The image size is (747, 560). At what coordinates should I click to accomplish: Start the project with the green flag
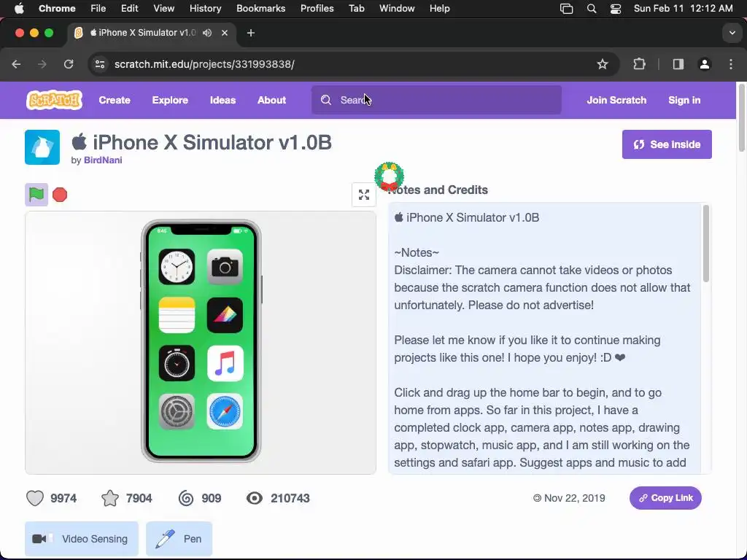[x=36, y=194]
